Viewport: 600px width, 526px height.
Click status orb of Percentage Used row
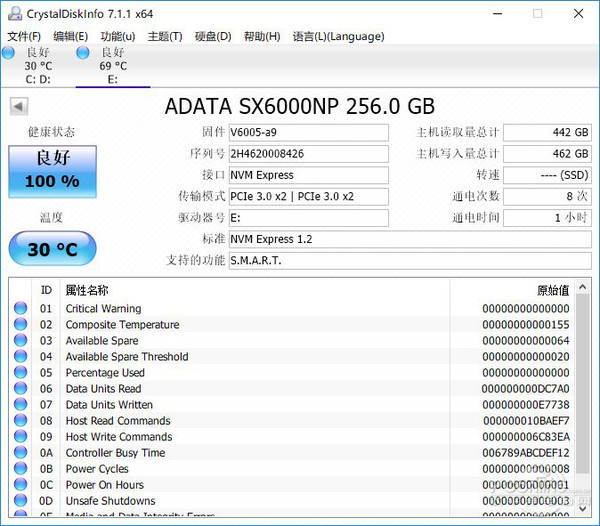21,372
